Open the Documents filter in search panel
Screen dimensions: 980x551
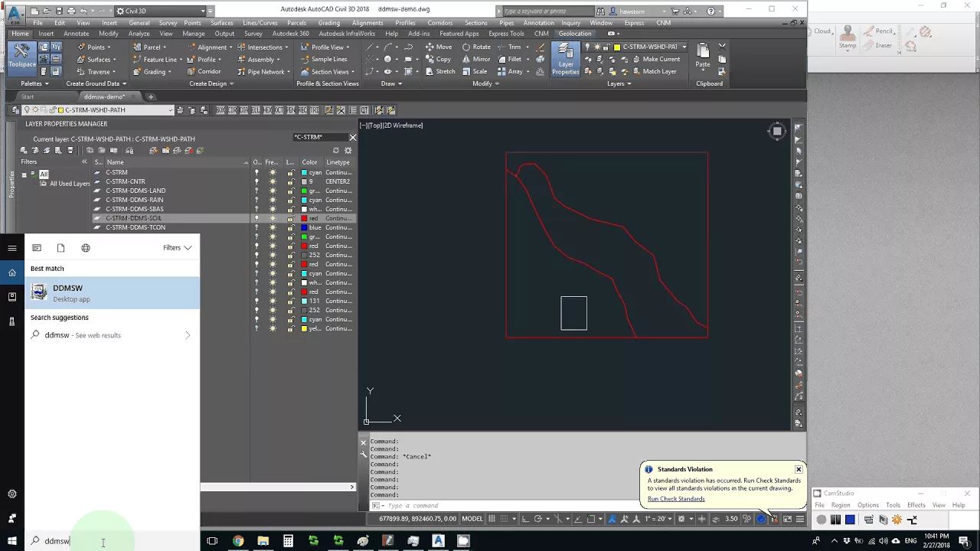coord(61,248)
